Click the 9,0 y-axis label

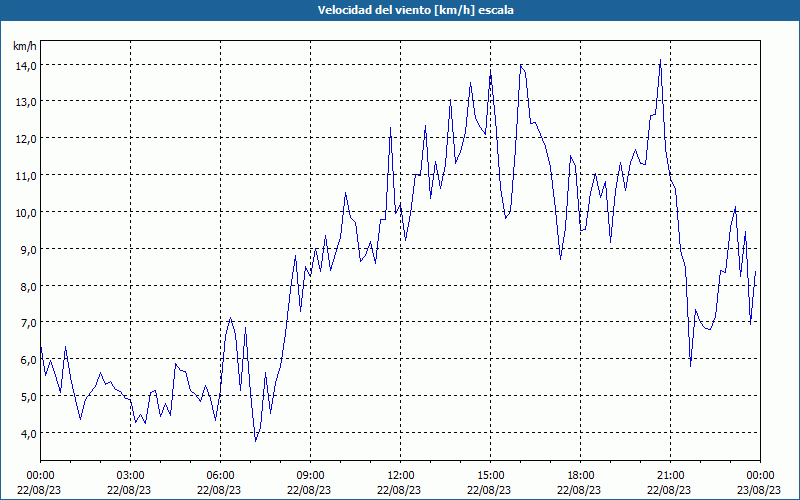(29, 249)
